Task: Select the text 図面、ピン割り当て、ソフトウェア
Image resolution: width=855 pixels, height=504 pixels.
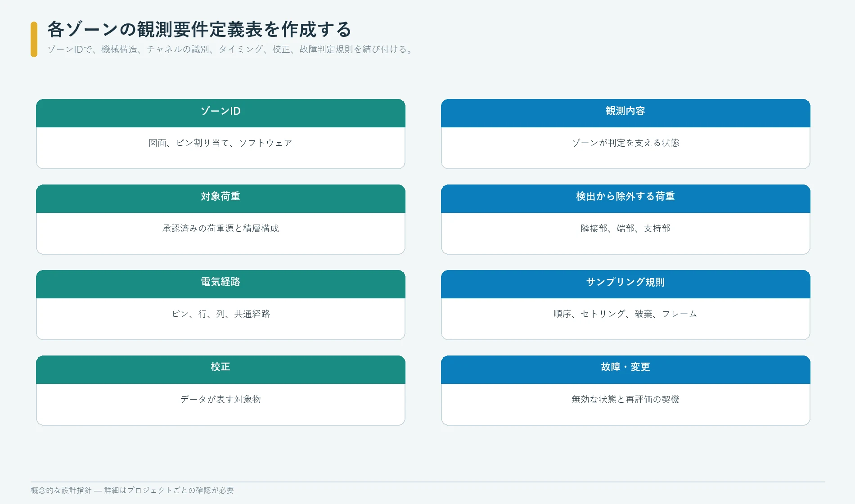Action: tap(220, 143)
